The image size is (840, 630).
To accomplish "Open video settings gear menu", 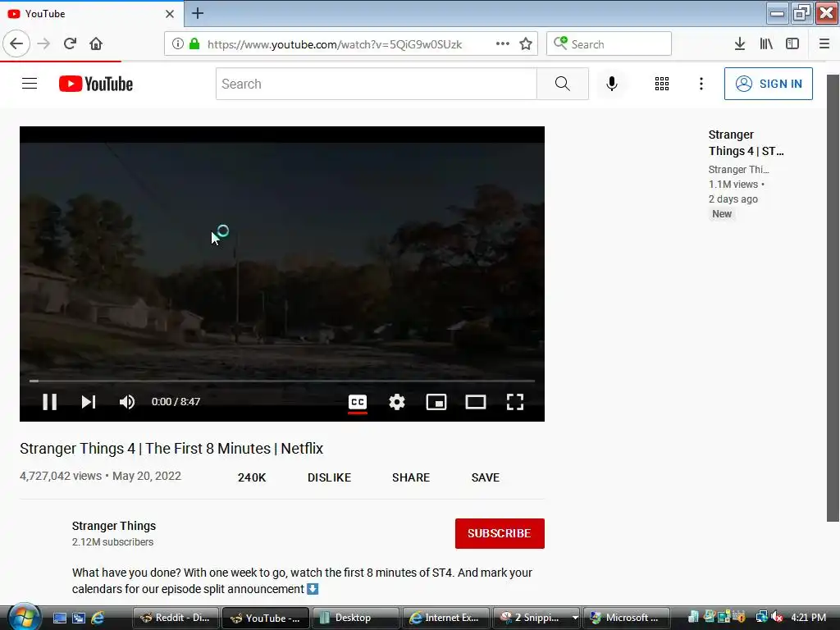I will point(397,402).
